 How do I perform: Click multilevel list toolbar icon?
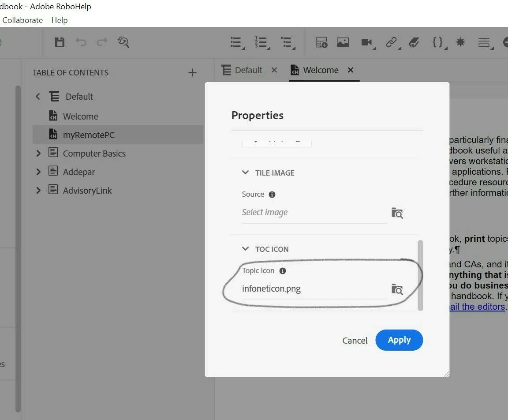point(288,42)
